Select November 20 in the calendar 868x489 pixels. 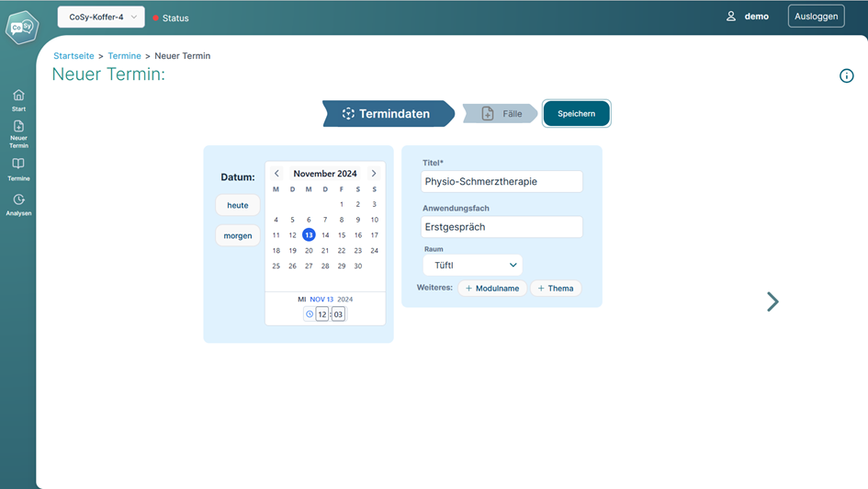[x=309, y=251]
